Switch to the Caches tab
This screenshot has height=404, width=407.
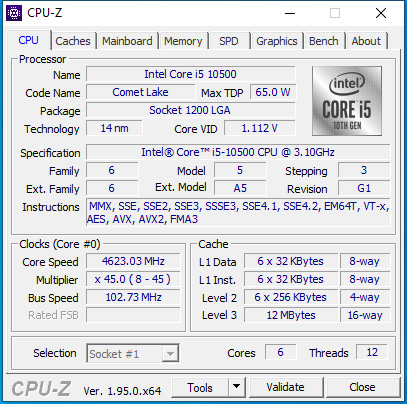click(73, 41)
